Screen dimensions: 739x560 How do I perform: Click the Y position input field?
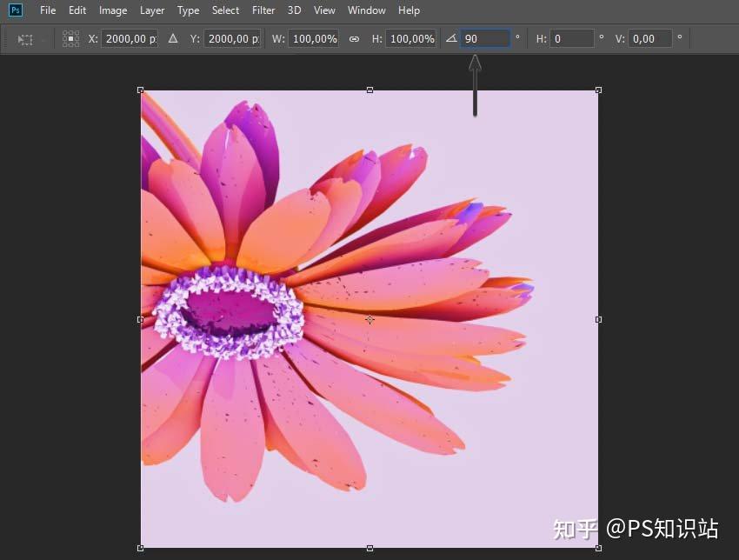tap(232, 39)
